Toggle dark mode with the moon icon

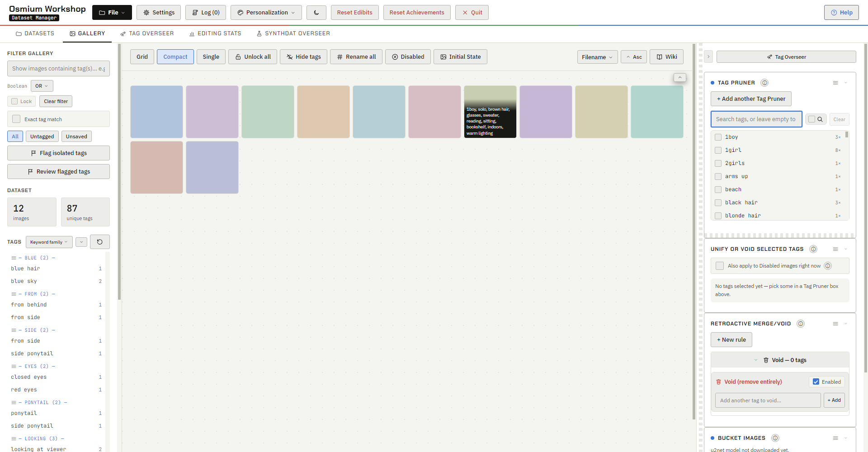click(316, 13)
